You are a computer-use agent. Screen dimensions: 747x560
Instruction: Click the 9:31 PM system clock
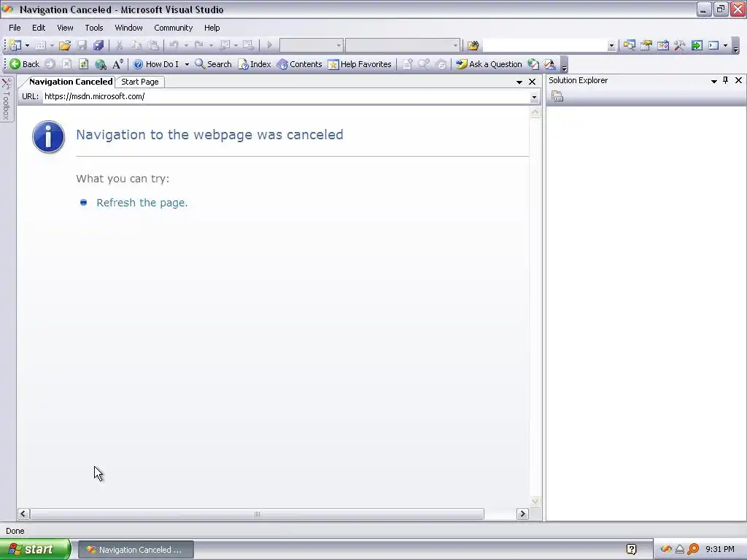point(720,550)
